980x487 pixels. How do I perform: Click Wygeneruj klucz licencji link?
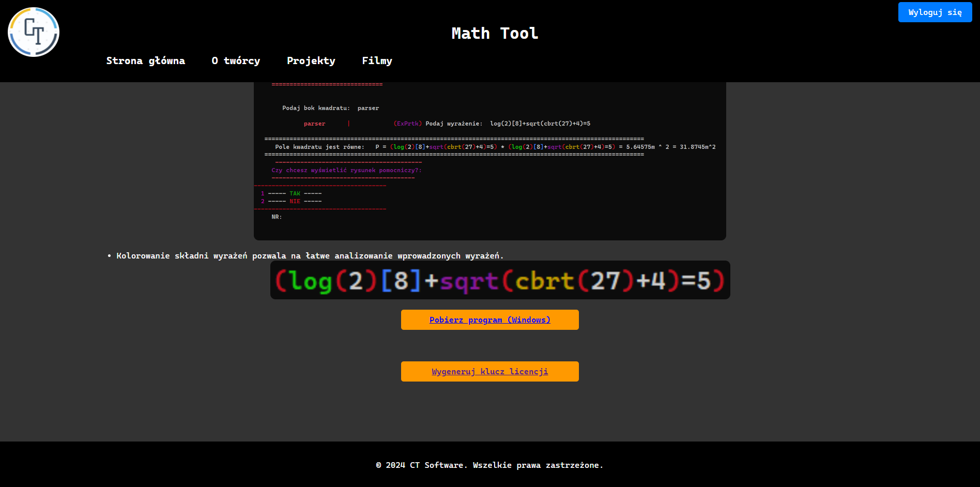(x=490, y=372)
